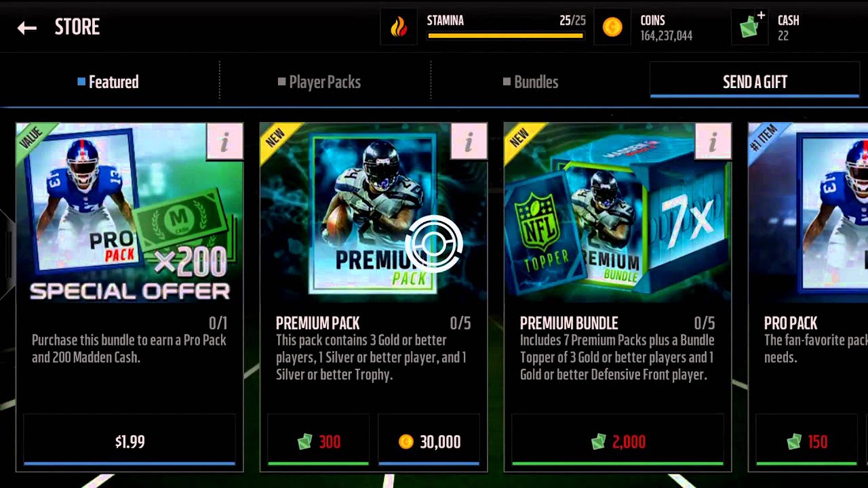
Task: Select the Pro Pack x200 Special Offer artwork
Action: point(130,212)
